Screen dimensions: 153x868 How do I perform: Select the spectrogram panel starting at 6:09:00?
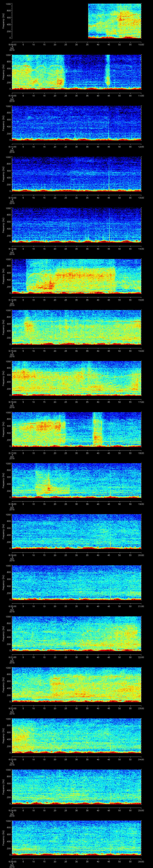(x=77, y=21)
